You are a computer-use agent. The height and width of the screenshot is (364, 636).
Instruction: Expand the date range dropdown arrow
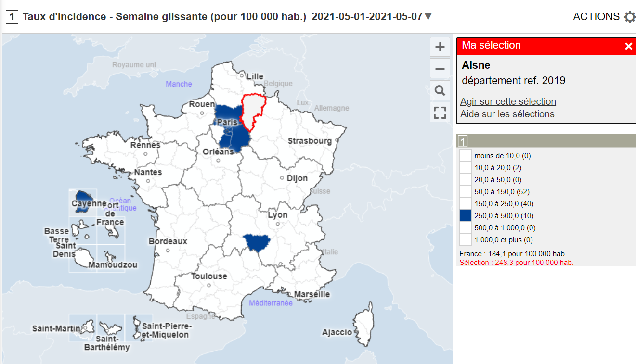click(428, 17)
